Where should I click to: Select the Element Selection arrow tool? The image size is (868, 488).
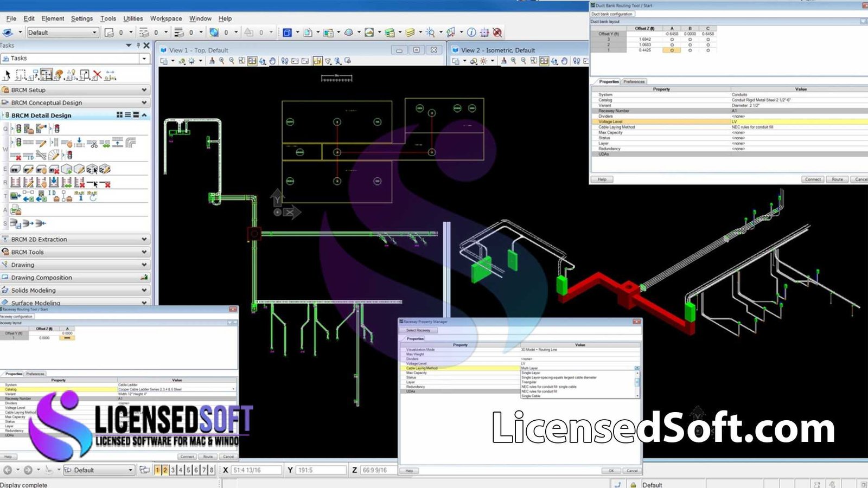coord(8,75)
